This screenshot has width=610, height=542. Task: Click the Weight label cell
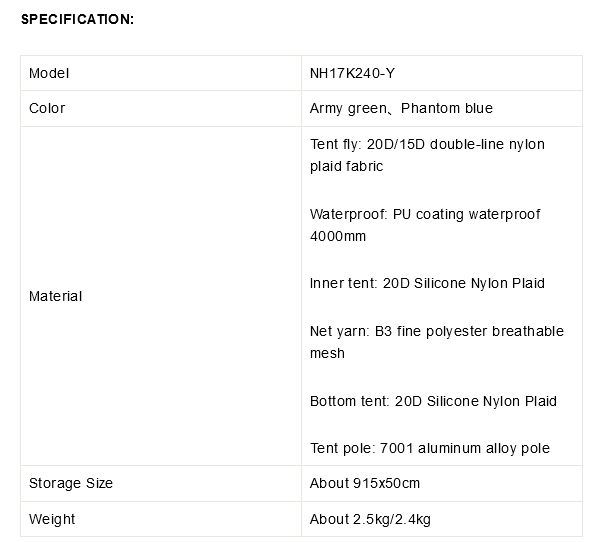[52, 519]
